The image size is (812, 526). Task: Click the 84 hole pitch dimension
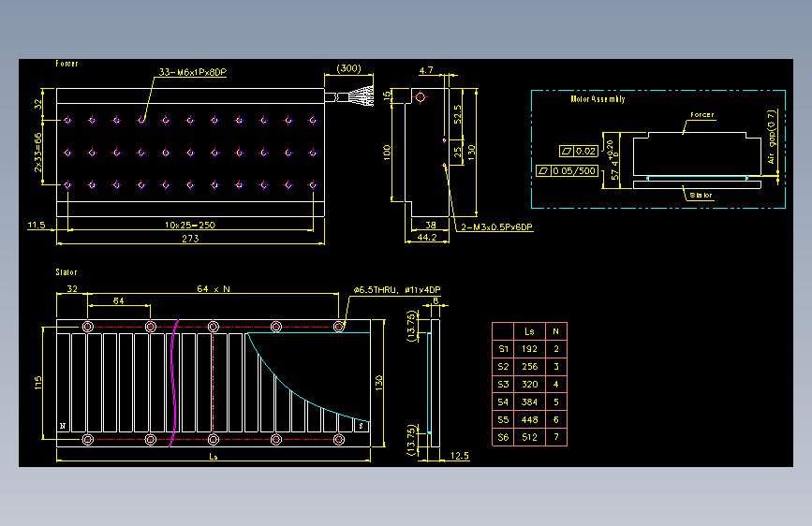pos(119,300)
